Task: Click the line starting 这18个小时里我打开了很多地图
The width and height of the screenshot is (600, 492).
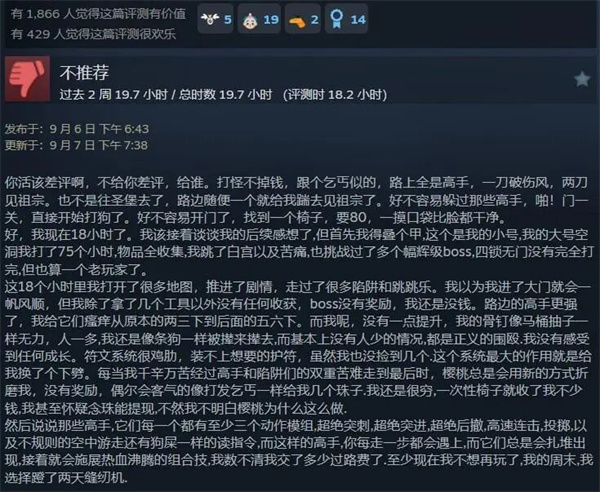Action: point(298,287)
